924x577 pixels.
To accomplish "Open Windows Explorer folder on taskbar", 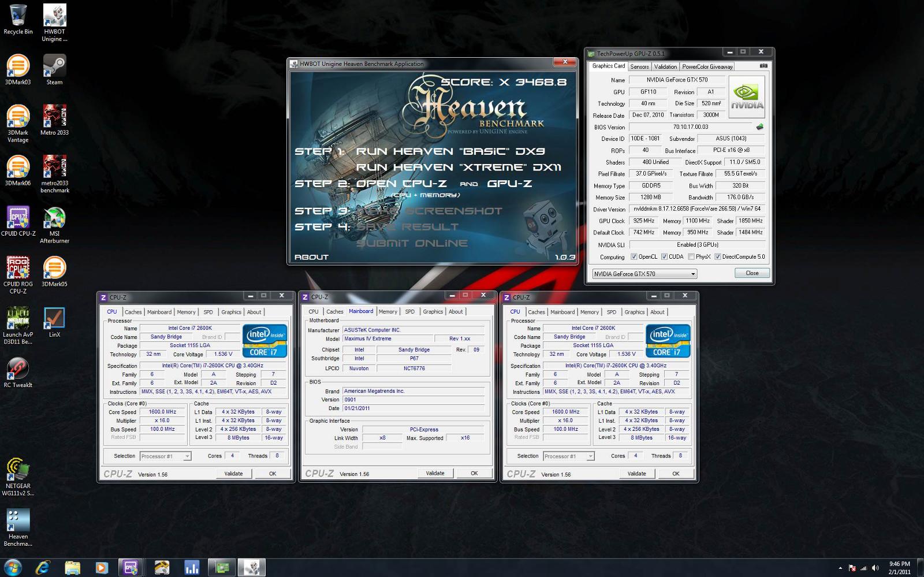I will (72, 568).
